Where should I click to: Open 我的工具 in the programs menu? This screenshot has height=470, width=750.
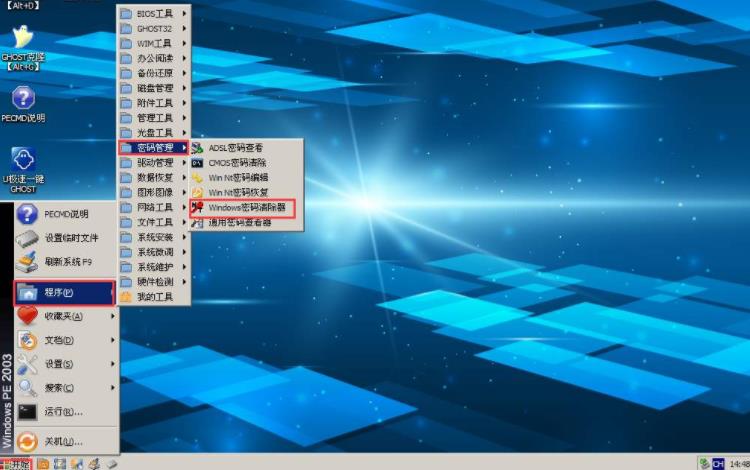pos(154,296)
